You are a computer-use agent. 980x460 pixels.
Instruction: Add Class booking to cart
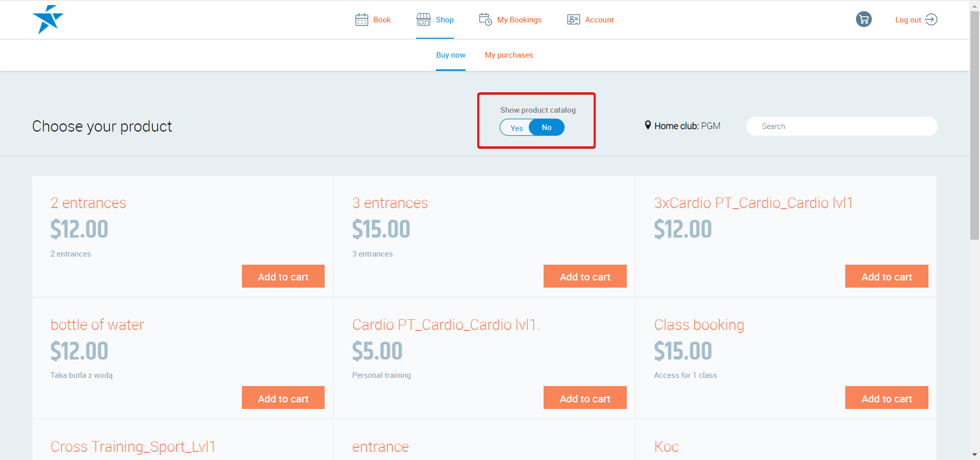886,398
